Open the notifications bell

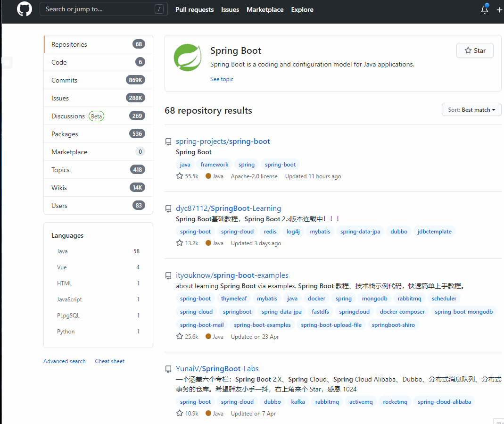(x=485, y=9)
